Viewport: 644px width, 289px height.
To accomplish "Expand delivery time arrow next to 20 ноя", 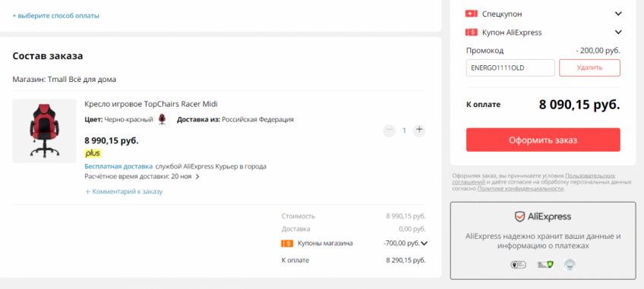I will [197, 177].
